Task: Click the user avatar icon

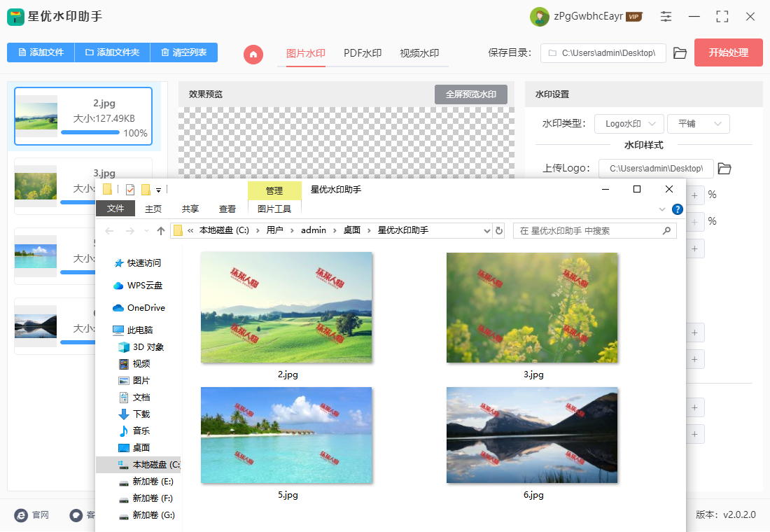Action: click(539, 17)
